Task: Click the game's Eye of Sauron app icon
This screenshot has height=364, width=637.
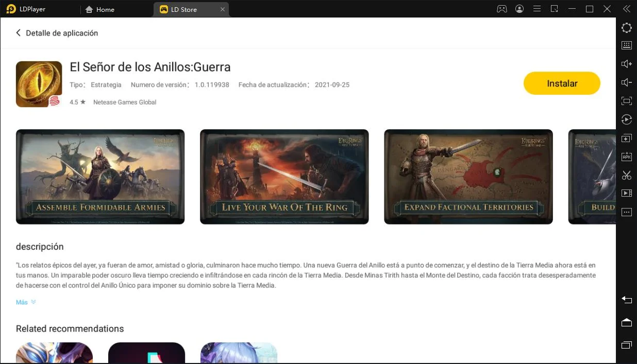Action: [39, 84]
